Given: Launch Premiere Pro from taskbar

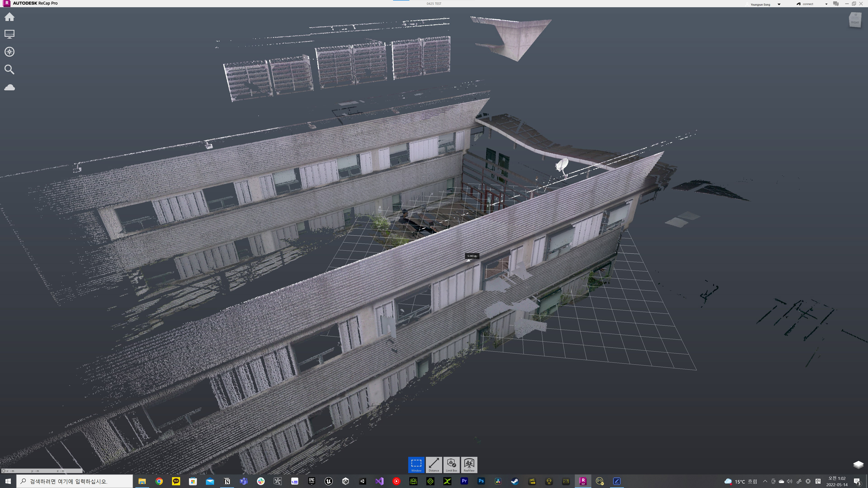Looking at the screenshot, I should [464, 481].
